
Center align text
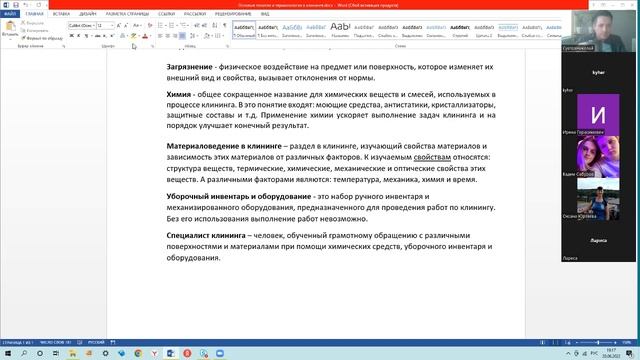click(x=167, y=36)
